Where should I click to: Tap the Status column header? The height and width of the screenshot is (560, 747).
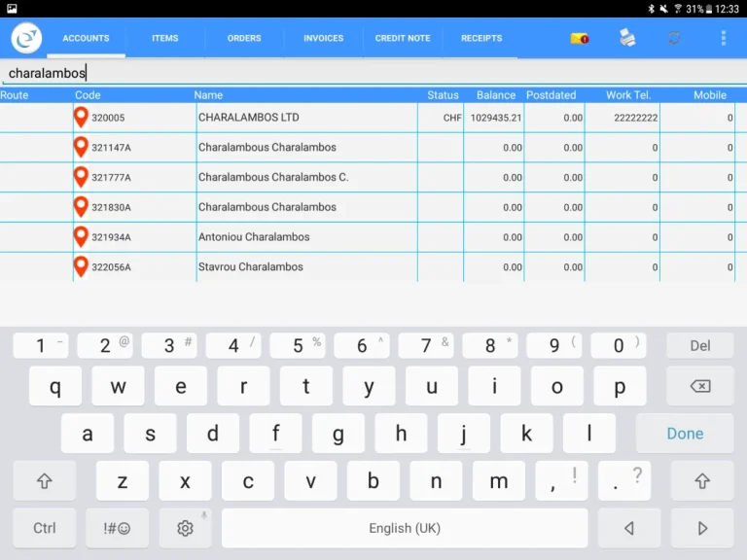coord(443,95)
